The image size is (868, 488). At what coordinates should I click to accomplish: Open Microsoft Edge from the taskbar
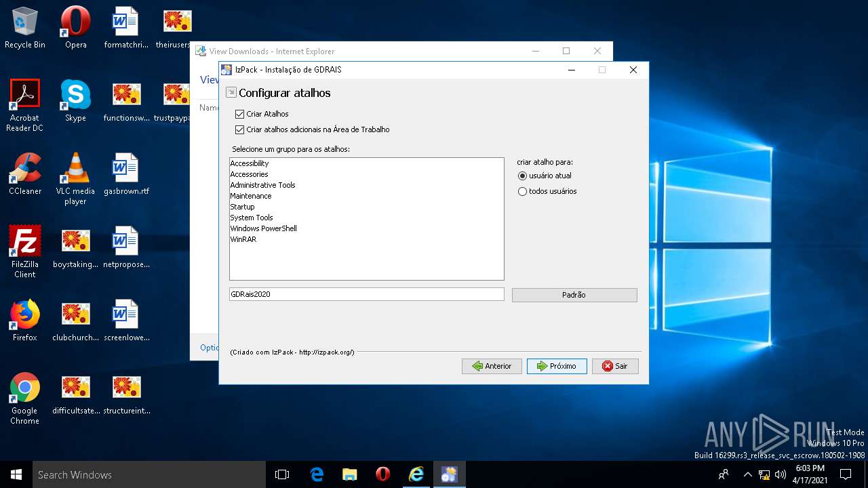click(317, 474)
